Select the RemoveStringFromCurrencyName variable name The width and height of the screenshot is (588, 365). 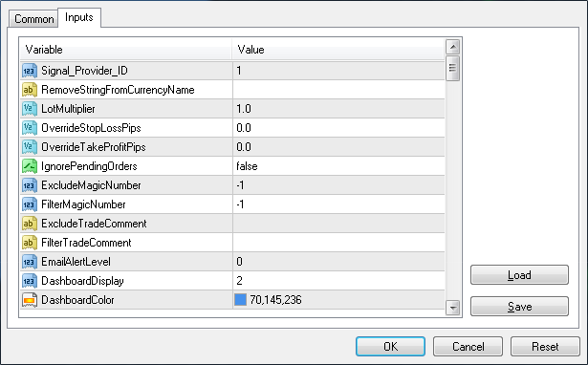[118, 90]
